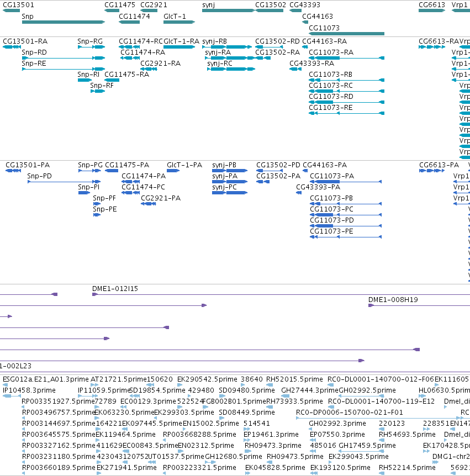The width and height of the screenshot is (470, 476).
Task: Open EST SD09480.5prime
Action: [222, 396]
